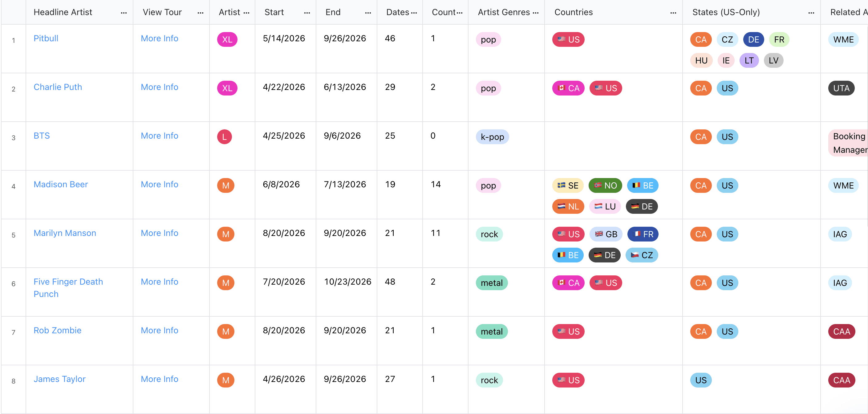Click k-pop genre tag for BTS

[x=492, y=137]
